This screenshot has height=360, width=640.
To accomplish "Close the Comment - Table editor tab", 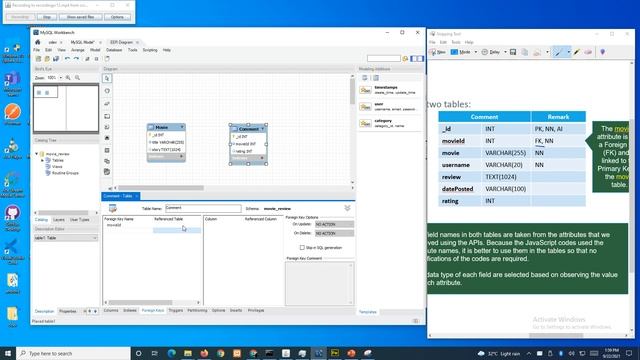I will (137, 196).
